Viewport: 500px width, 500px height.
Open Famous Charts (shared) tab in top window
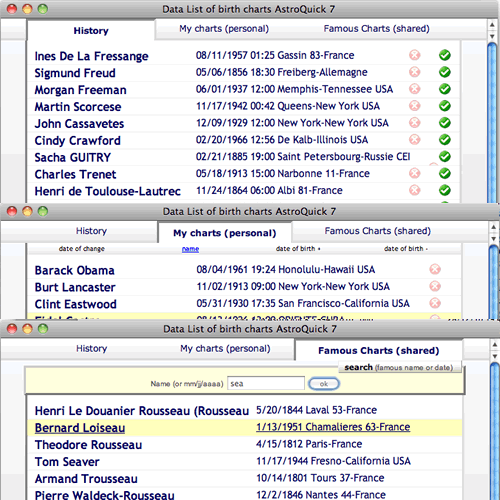point(376,29)
